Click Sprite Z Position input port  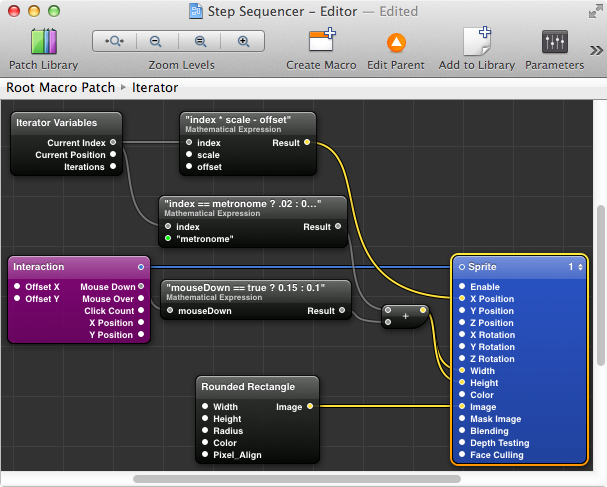[462, 322]
